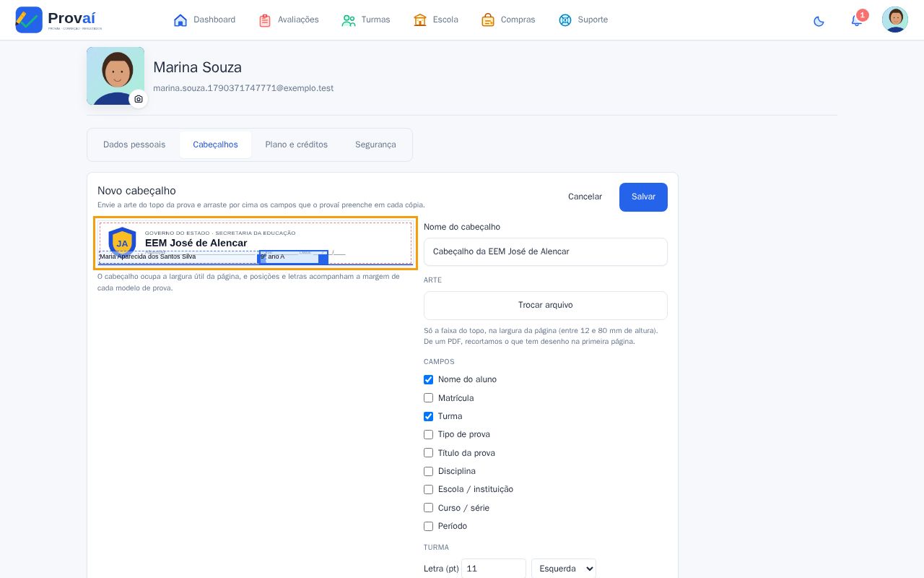Click the Escola building icon
Screen dimensions: 924x578
pos(420,20)
